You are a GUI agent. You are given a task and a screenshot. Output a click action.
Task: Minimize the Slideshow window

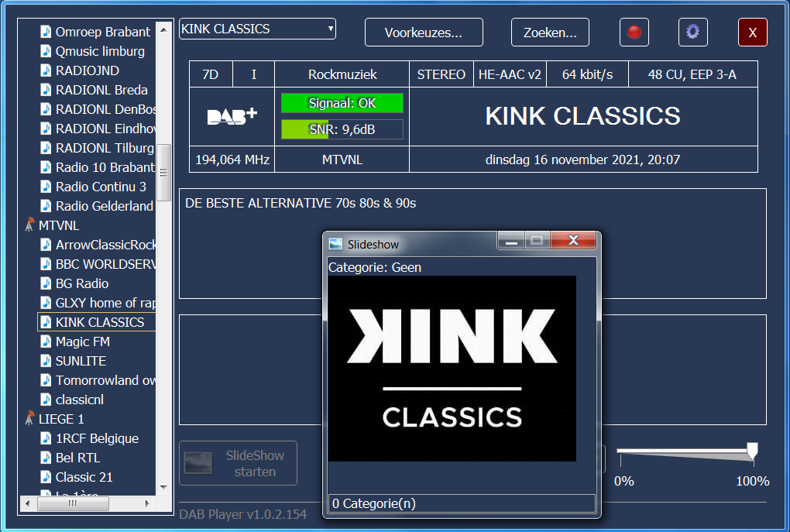click(511, 240)
